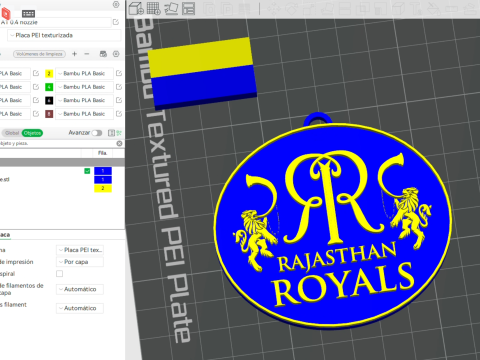
Task: Open the Automático dropdown beside filament label
Action: (x=80, y=308)
